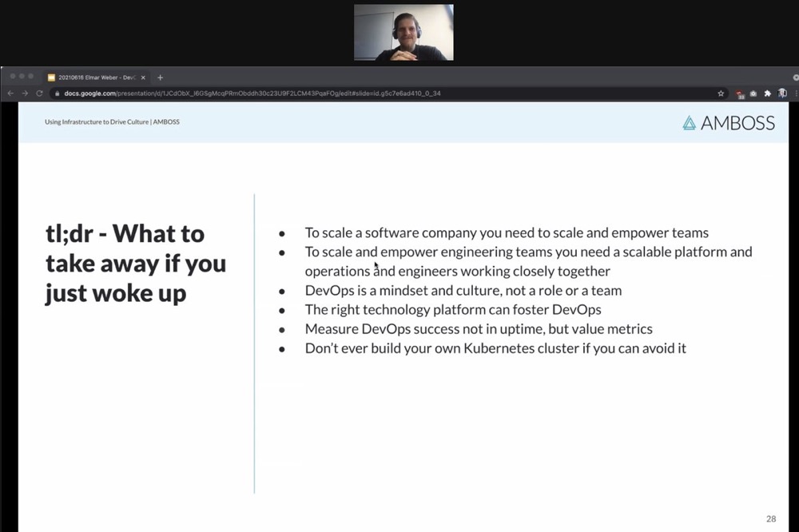Open the Chrome three-dot menu
The width and height of the screenshot is (799, 532).
pos(796,93)
